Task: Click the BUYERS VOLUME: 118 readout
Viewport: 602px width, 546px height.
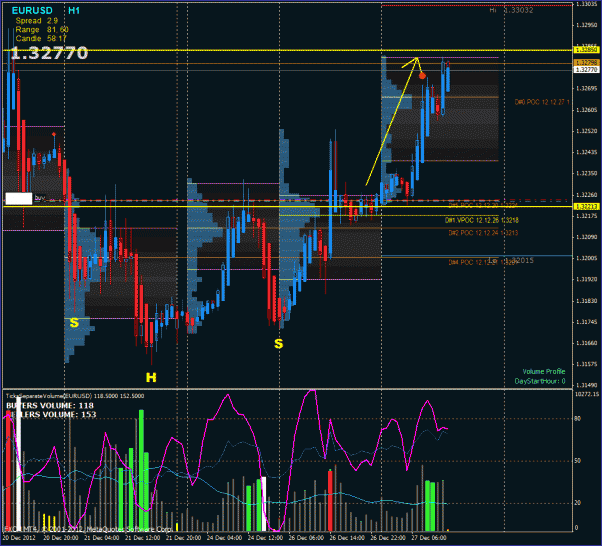Action: 50,405
